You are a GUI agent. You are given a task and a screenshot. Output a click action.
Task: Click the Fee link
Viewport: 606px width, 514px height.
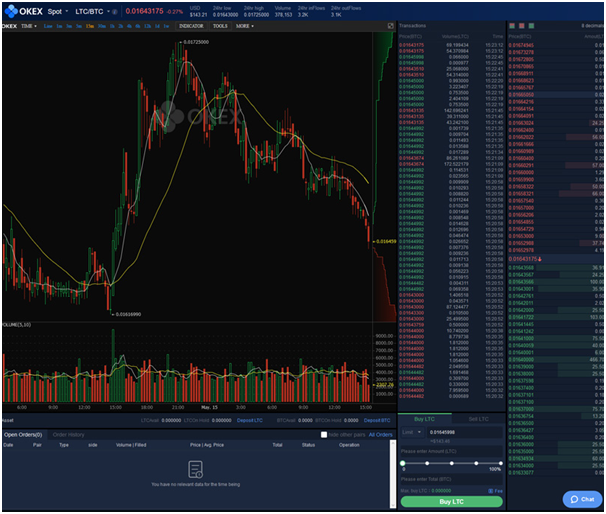pyautogui.click(x=499, y=491)
